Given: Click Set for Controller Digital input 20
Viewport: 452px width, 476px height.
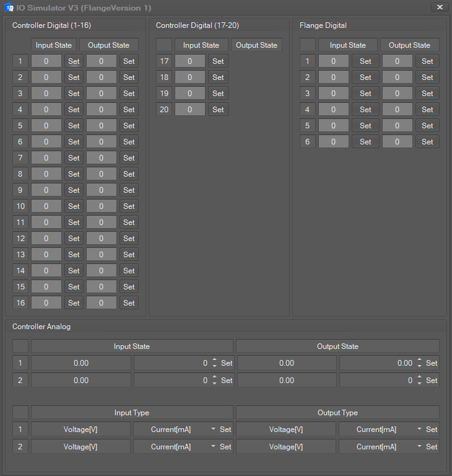Looking at the screenshot, I should (218, 109).
